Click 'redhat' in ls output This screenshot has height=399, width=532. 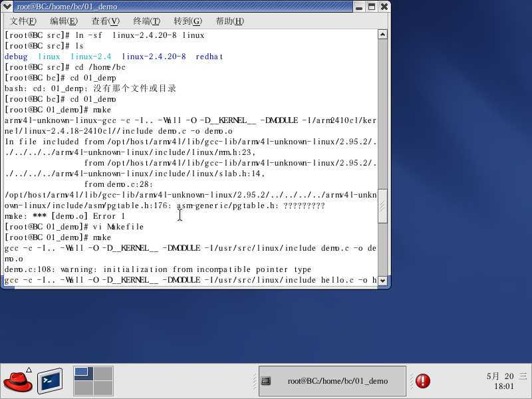209,57
